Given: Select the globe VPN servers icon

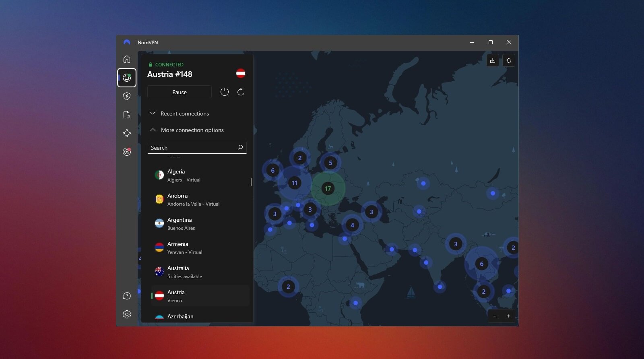Looking at the screenshot, I should click(127, 78).
